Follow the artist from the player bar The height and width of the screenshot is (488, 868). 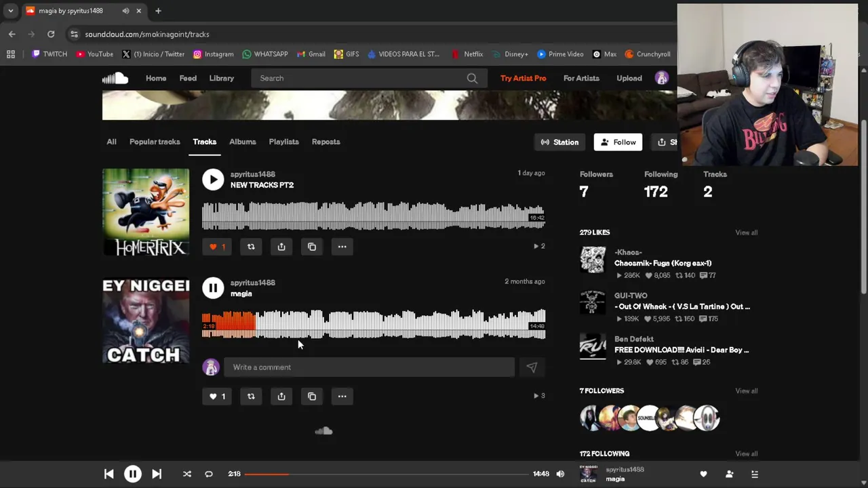pyautogui.click(x=729, y=474)
